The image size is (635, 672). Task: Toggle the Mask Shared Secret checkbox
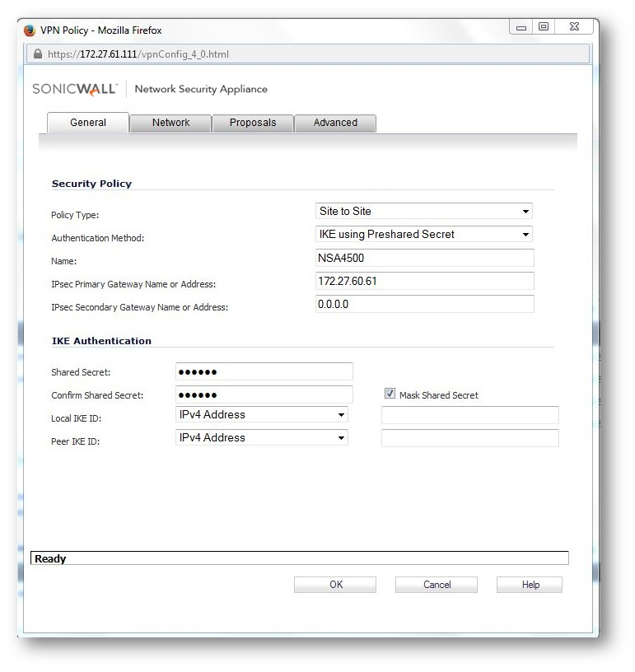[x=390, y=394]
